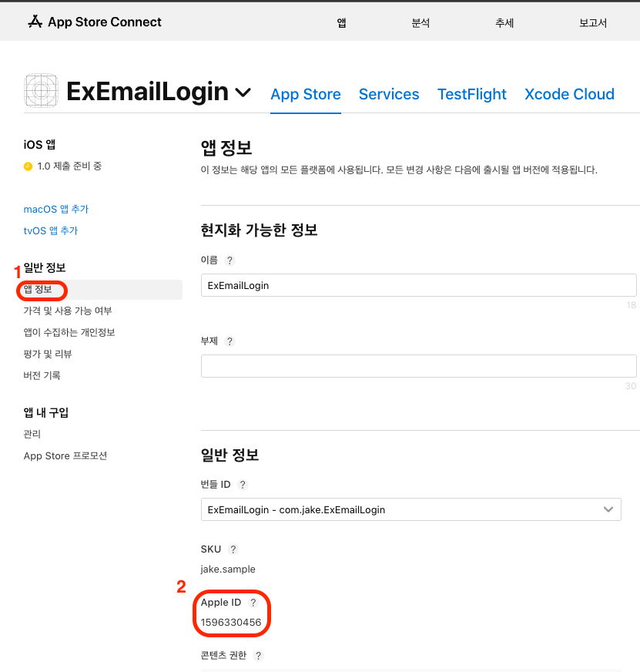Open the 번들 ID dropdown
The width and height of the screenshot is (640, 672).
[410, 509]
